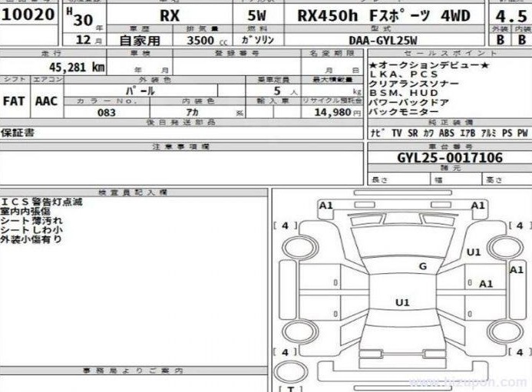Click the exterior color パール
Screen dimensions: 532x392
point(140,91)
